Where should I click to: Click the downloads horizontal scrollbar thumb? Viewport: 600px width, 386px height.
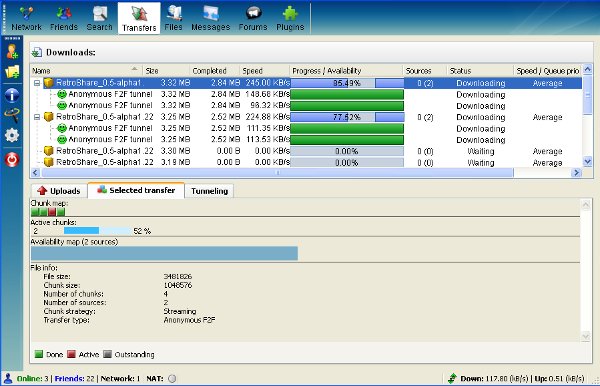[277, 173]
